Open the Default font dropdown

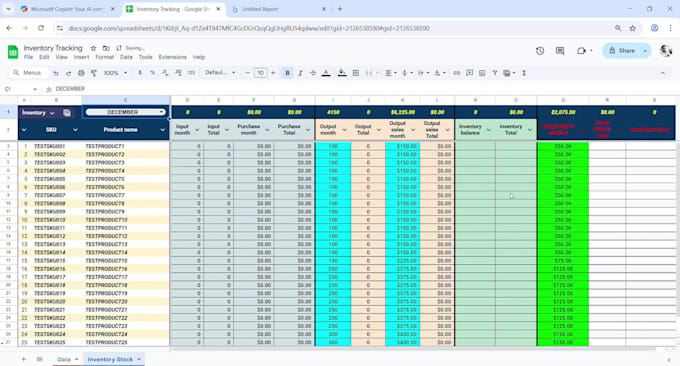pos(220,73)
